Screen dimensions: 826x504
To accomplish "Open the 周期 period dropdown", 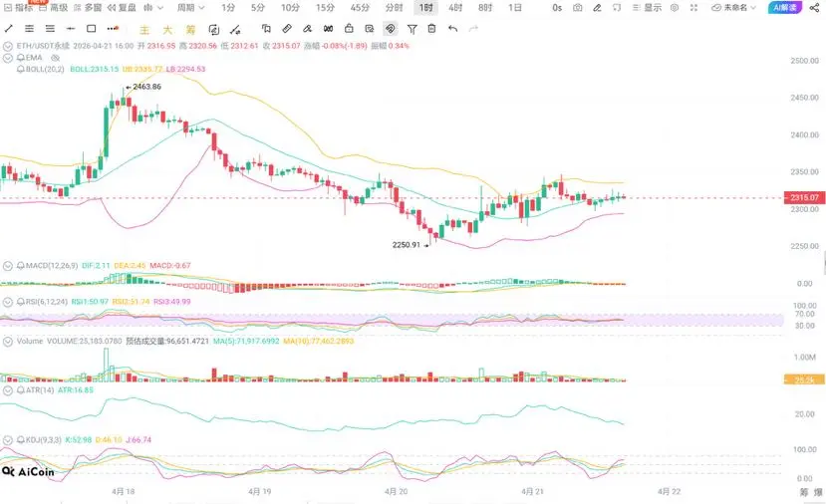I will [x=190, y=7].
